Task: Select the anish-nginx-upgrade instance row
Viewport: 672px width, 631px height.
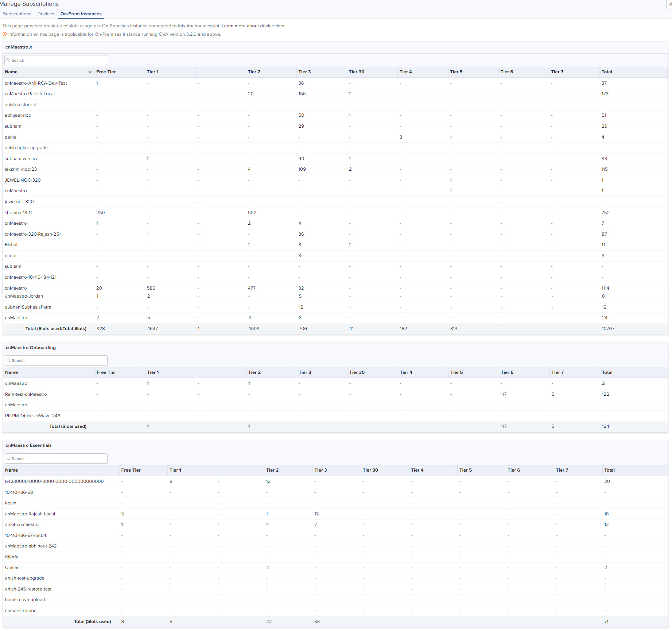Action: [335, 148]
